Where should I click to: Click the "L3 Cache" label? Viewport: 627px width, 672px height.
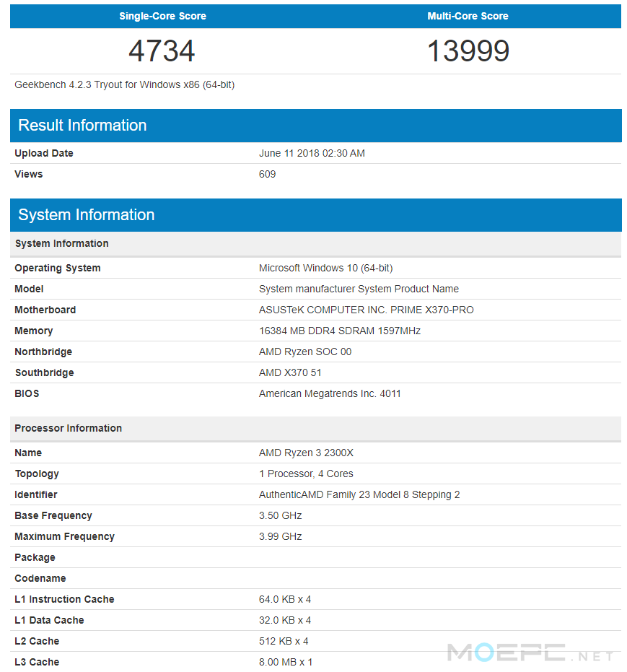[37, 663]
